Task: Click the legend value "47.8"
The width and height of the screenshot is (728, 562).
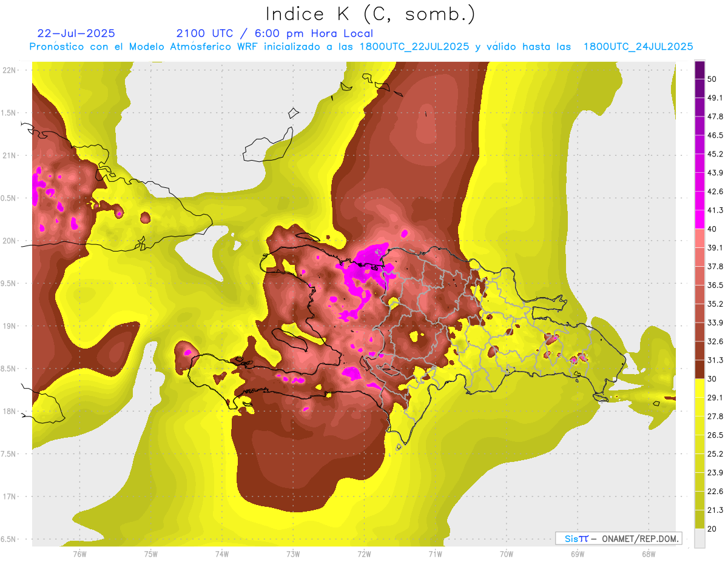Action: coord(715,116)
